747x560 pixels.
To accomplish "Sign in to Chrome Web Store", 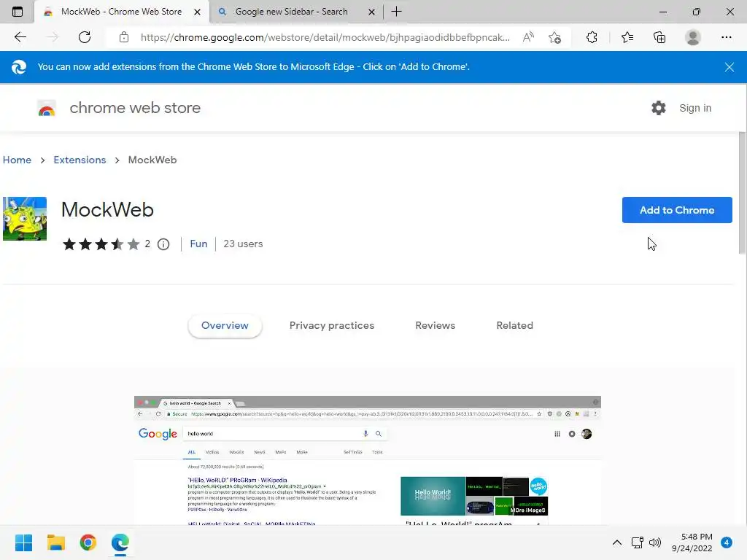I will [x=695, y=108].
